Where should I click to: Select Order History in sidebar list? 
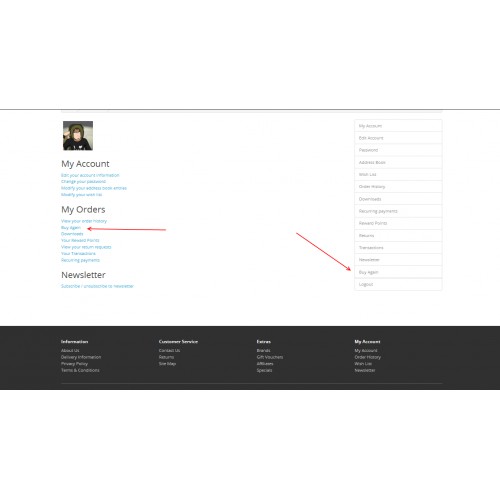pos(398,187)
